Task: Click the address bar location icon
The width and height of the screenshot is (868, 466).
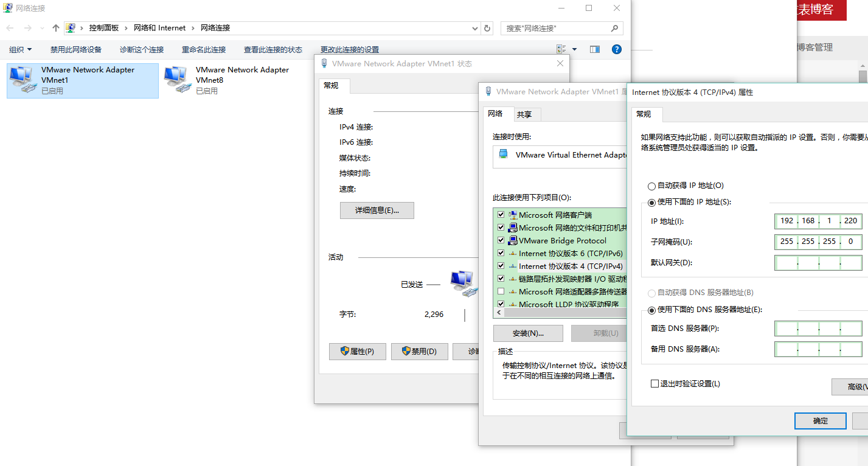Action: tap(71, 28)
